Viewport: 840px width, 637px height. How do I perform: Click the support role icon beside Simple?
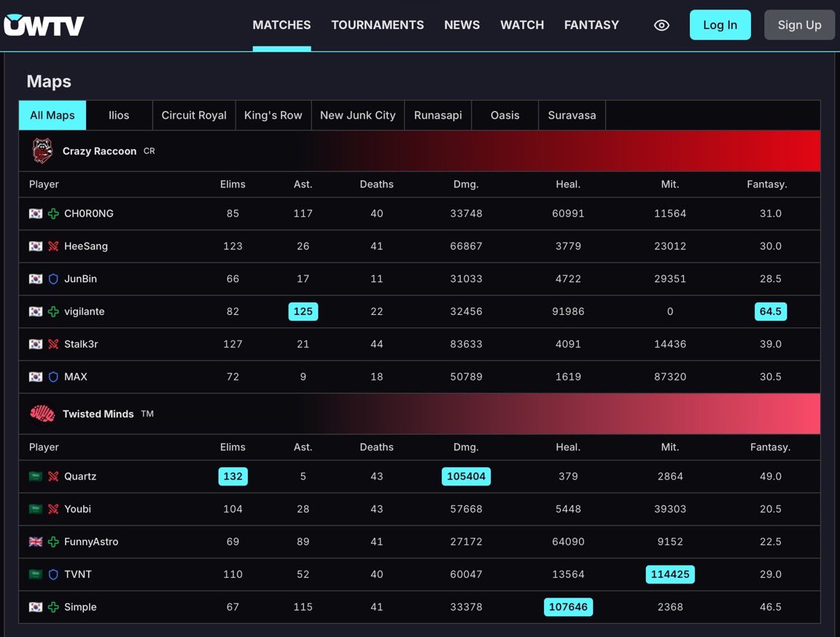coord(53,607)
